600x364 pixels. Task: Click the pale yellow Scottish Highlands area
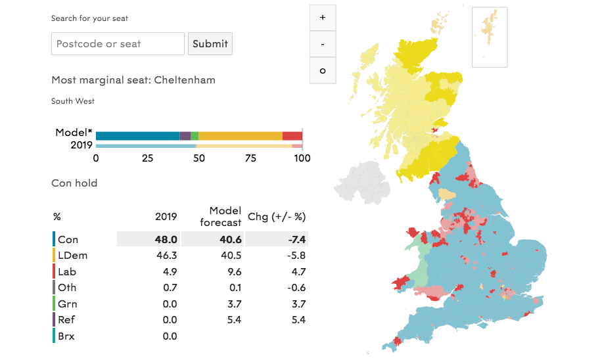pyautogui.click(x=398, y=99)
